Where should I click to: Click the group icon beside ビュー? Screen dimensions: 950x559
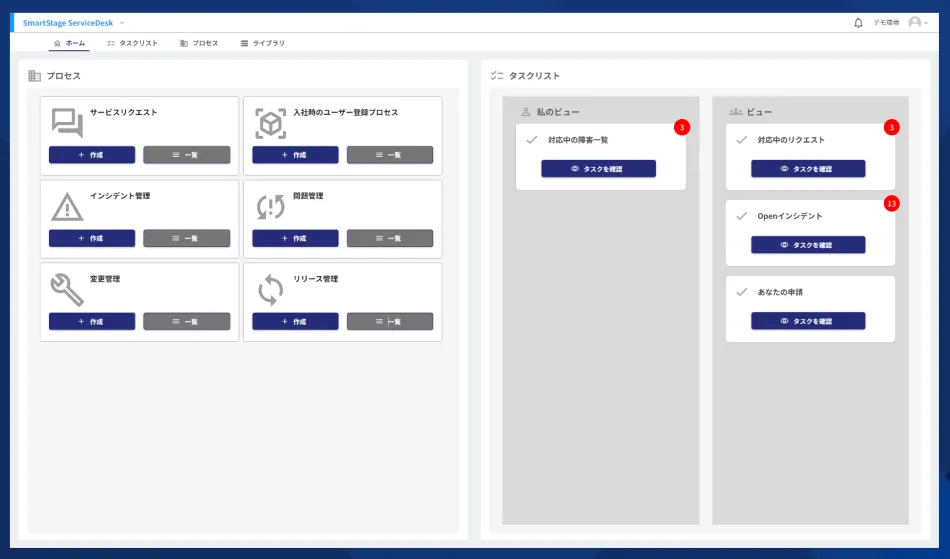point(736,112)
